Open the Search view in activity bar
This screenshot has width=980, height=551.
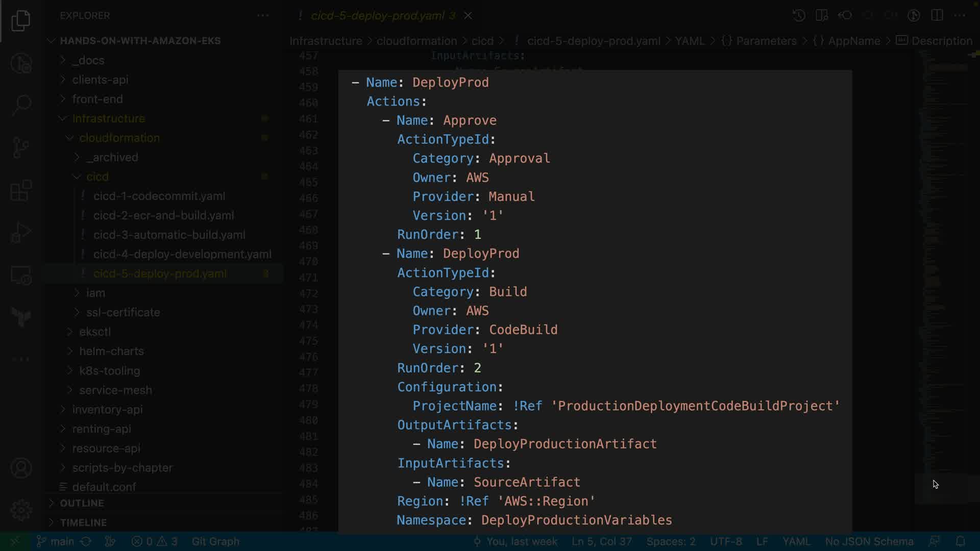(21, 105)
